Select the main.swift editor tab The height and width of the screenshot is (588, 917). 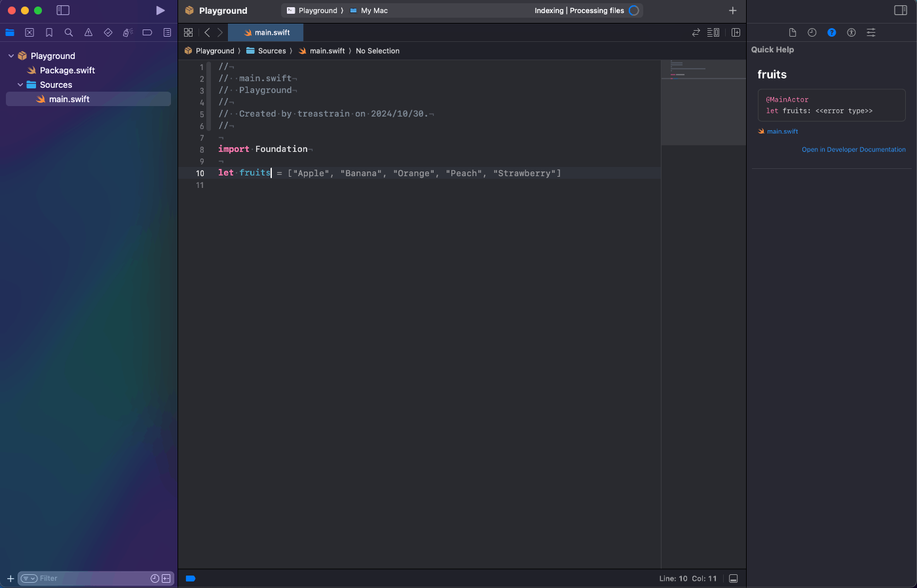266,32
